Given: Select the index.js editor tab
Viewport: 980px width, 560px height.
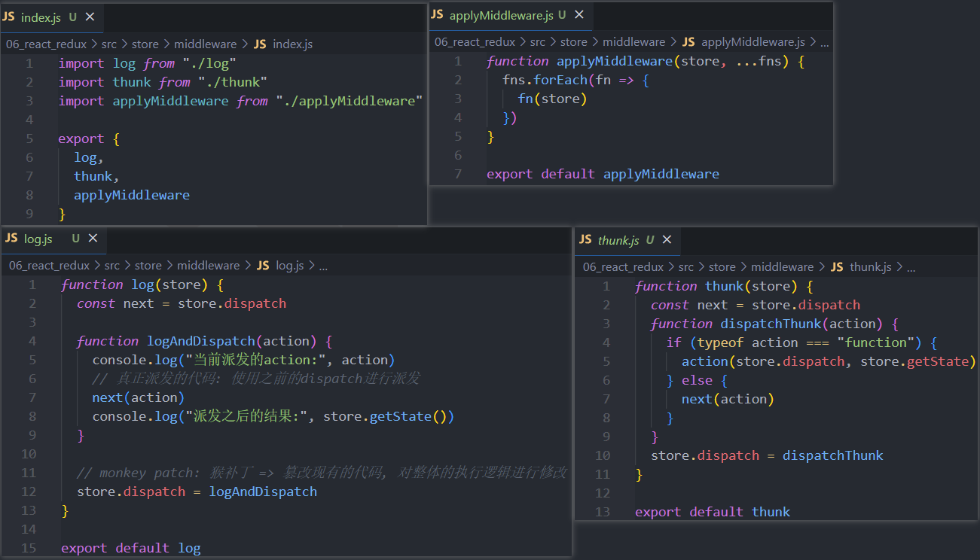Looking at the screenshot, I should 52,17.
